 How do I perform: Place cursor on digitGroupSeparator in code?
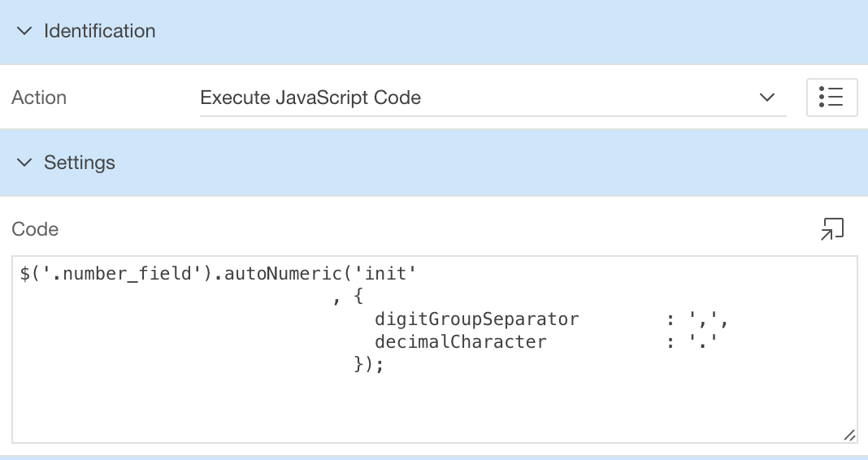tap(477, 319)
